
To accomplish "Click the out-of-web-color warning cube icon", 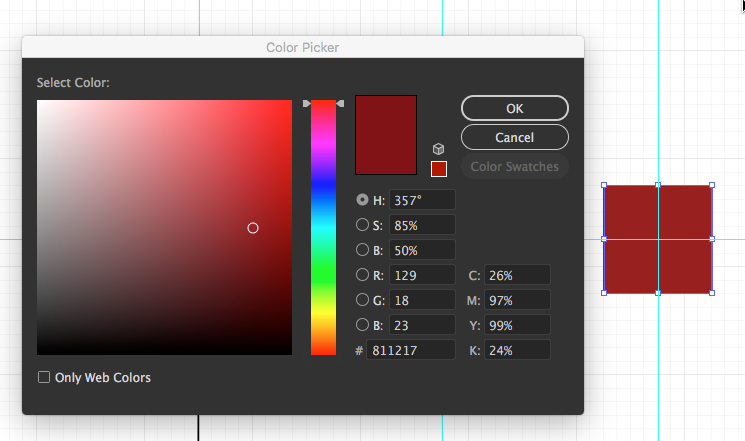I will coord(438,149).
